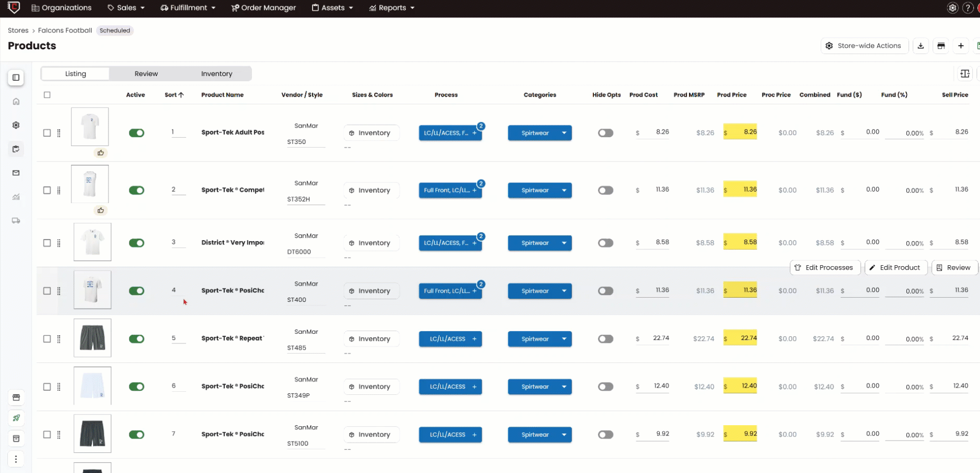Click the Edit Processes button

point(824,268)
